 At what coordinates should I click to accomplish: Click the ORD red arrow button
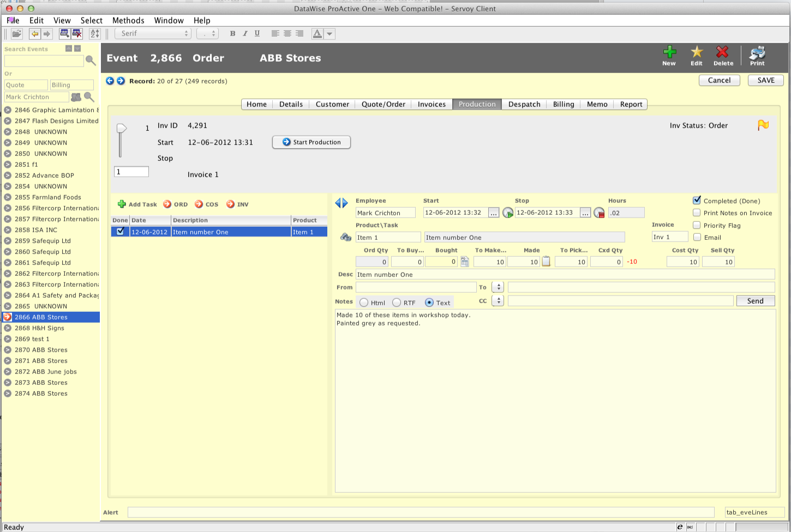coord(175,204)
